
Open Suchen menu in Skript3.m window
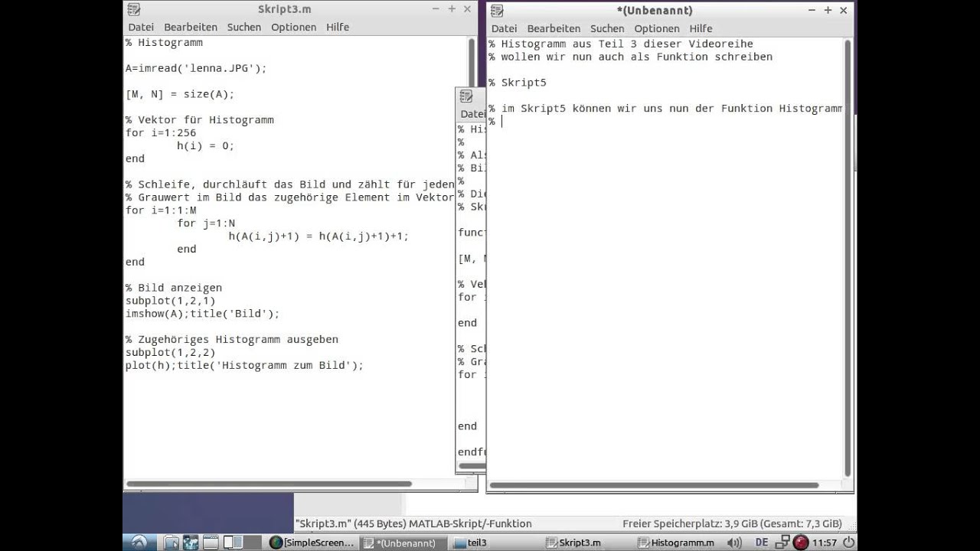click(x=243, y=27)
